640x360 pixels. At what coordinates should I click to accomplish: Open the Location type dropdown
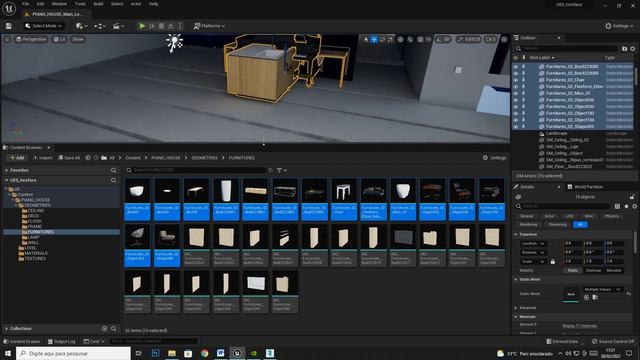tap(533, 244)
